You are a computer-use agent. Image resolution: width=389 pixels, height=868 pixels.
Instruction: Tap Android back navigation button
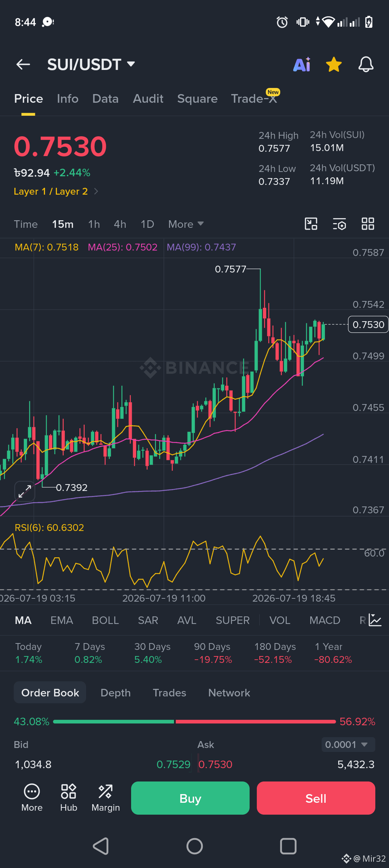pyautogui.click(x=101, y=846)
